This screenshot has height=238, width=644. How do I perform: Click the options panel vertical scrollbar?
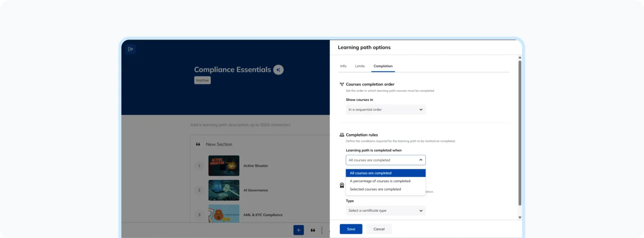[520, 134]
